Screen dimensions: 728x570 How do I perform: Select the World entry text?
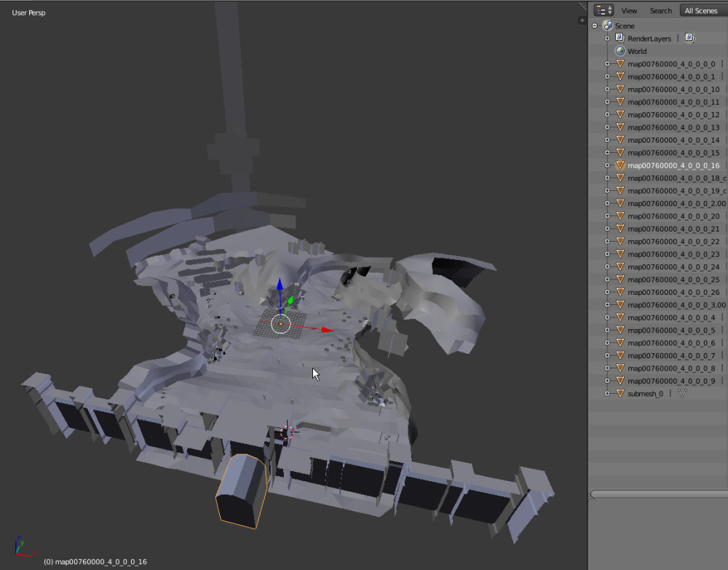[637, 52]
